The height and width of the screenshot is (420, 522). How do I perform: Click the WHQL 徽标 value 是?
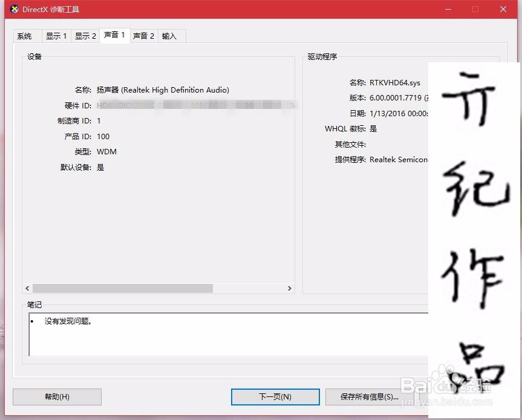tap(373, 129)
